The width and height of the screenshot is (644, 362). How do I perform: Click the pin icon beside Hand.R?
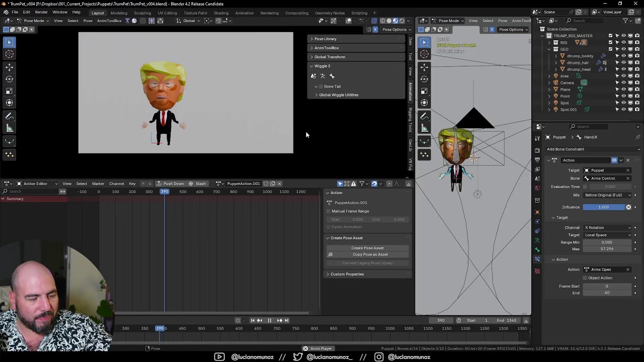638,137
